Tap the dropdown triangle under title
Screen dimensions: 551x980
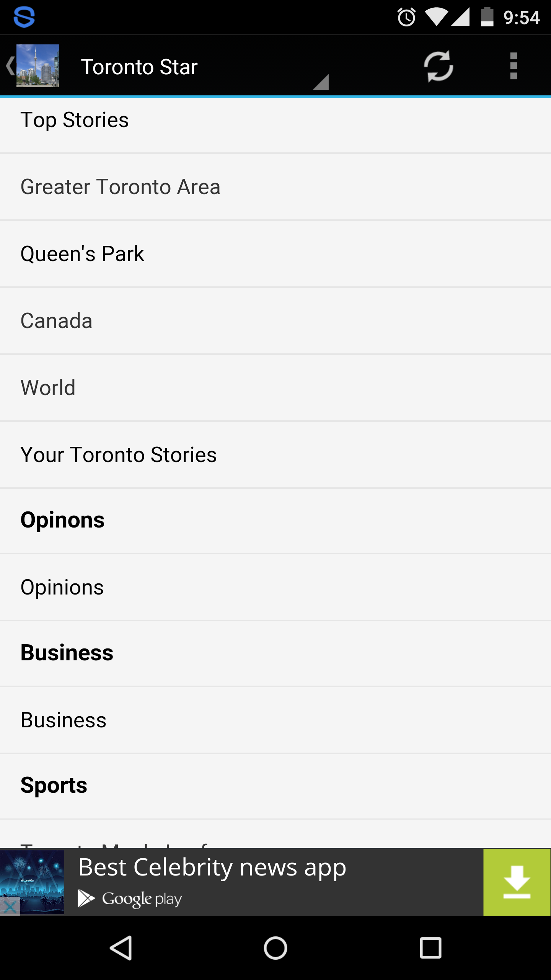(x=321, y=82)
